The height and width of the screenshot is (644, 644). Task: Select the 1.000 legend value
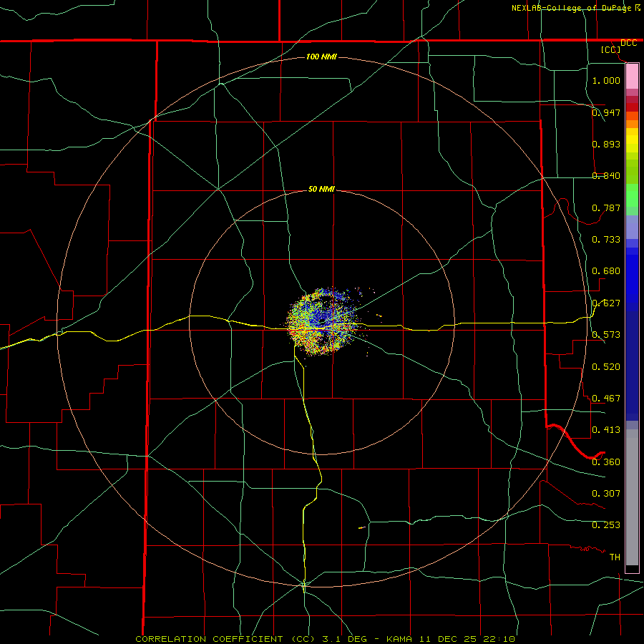click(606, 80)
